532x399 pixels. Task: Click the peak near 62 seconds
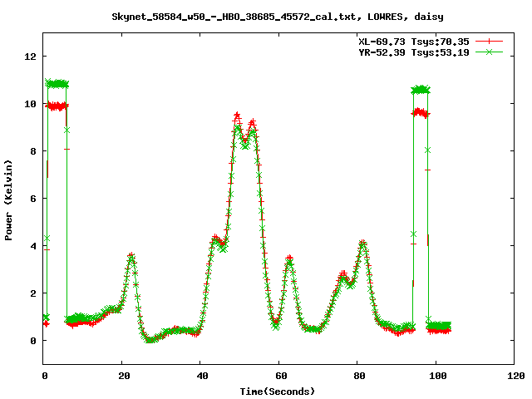coord(289,259)
